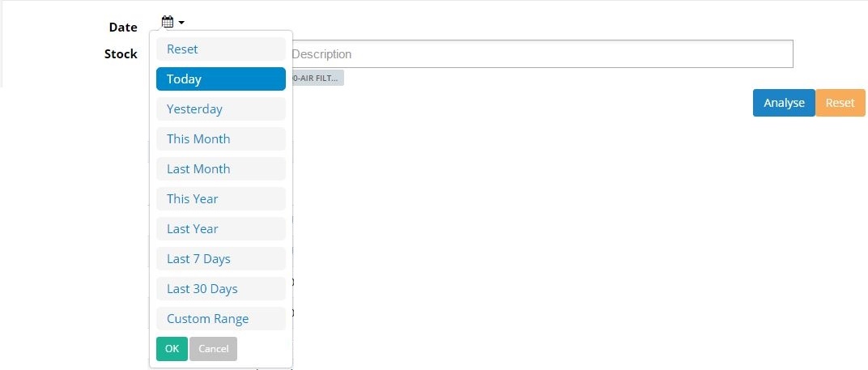Select the Today date range
868x370 pixels.
click(221, 79)
